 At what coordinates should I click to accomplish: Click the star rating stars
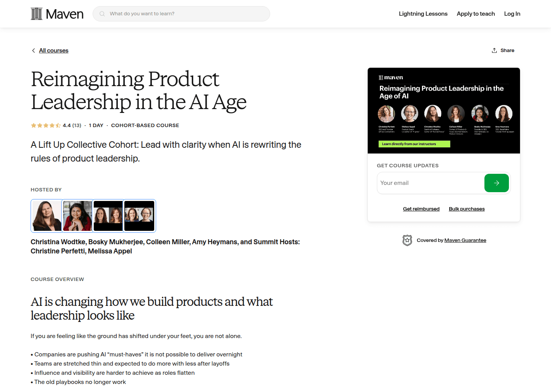pyautogui.click(x=46, y=125)
